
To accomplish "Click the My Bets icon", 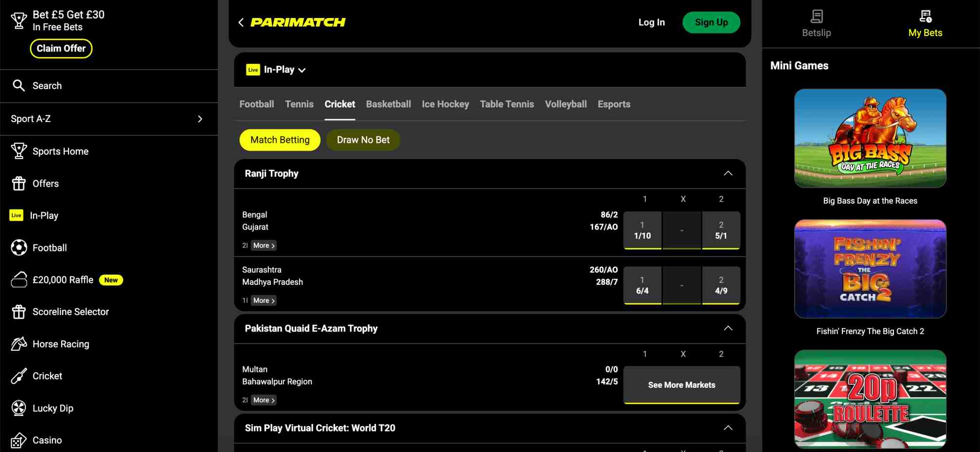I will tap(925, 17).
